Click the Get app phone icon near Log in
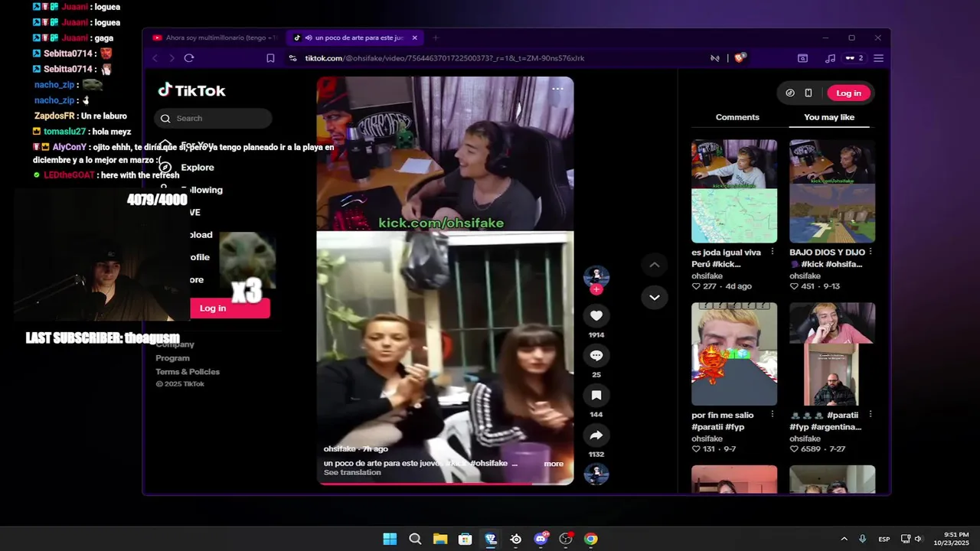This screenshot has height=551, width=980. click(x=808, y=93)
